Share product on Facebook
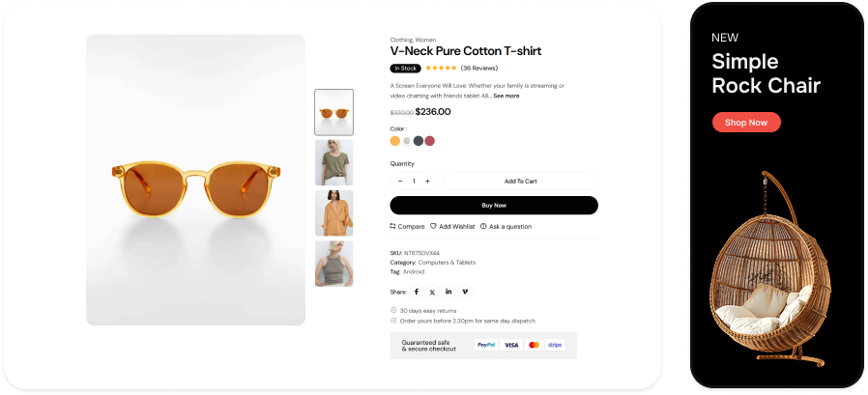 [x=417, y=291]
